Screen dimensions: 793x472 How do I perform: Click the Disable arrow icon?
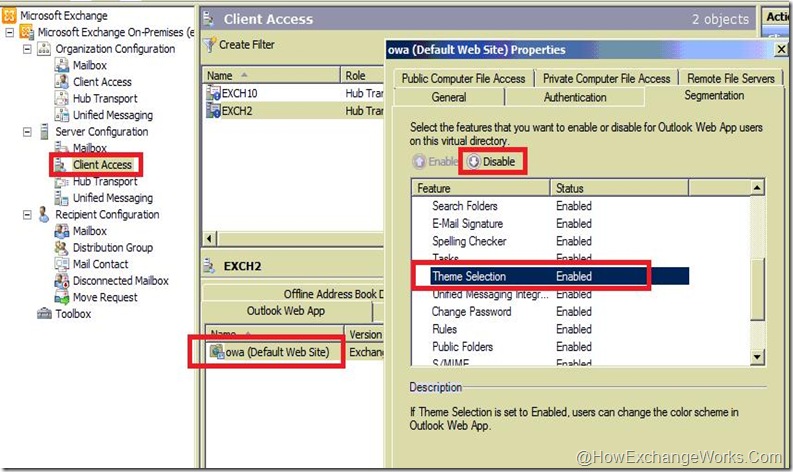click(473, 161)
